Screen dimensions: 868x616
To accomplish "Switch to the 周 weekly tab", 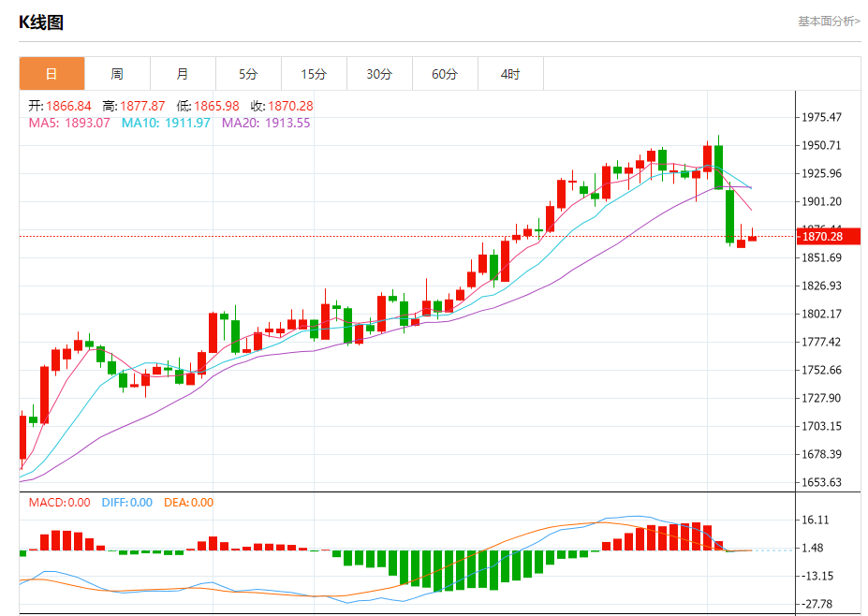I will 117,74.
